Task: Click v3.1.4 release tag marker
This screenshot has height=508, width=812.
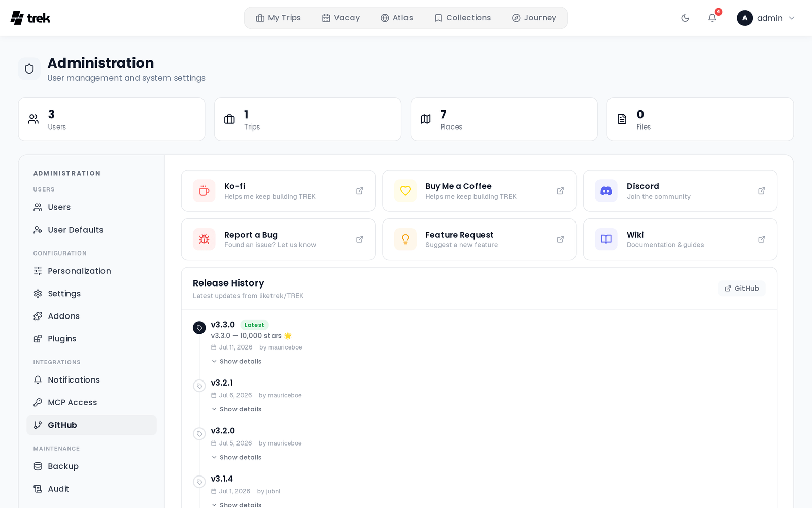Action: (x=199, y=482)
